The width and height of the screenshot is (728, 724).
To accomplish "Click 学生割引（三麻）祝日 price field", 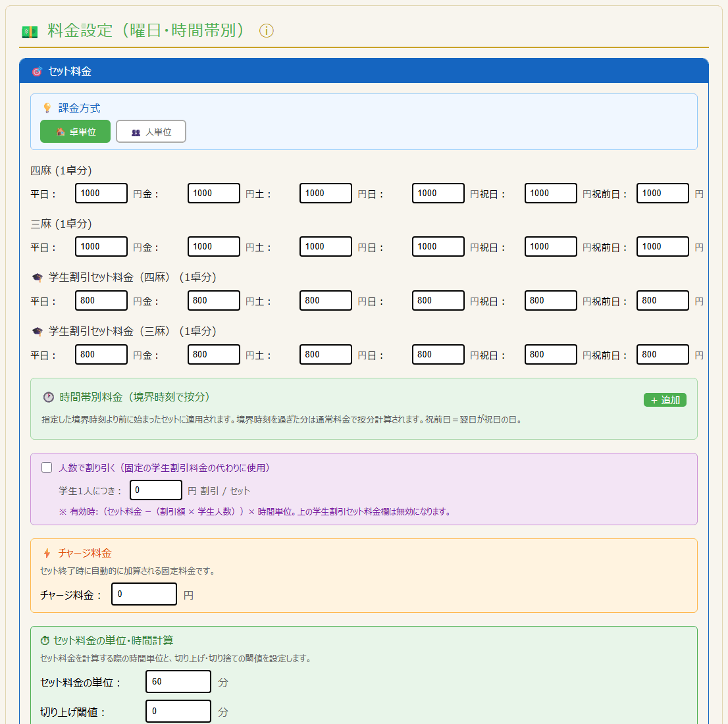I will pyautogui.click(x=550, y=354).
